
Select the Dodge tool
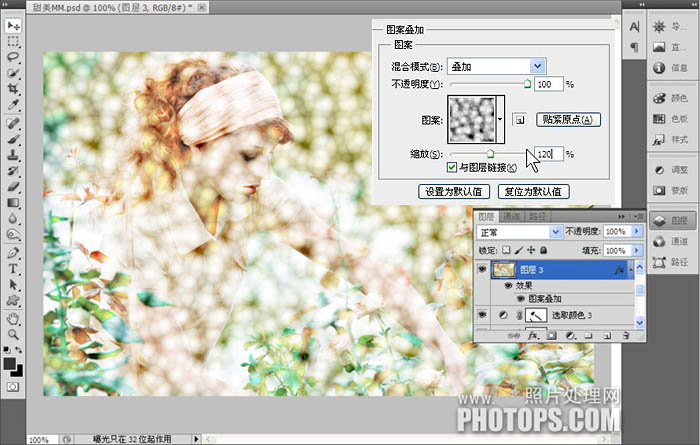pos(13,235)
